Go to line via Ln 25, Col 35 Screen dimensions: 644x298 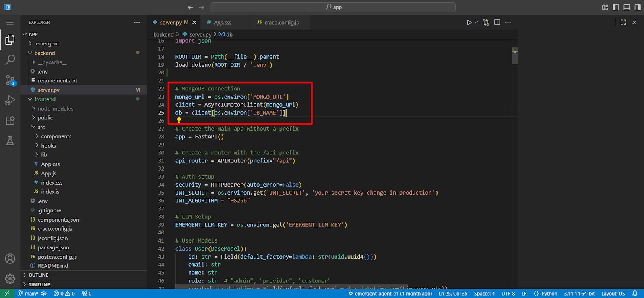(x=453, y=294)
